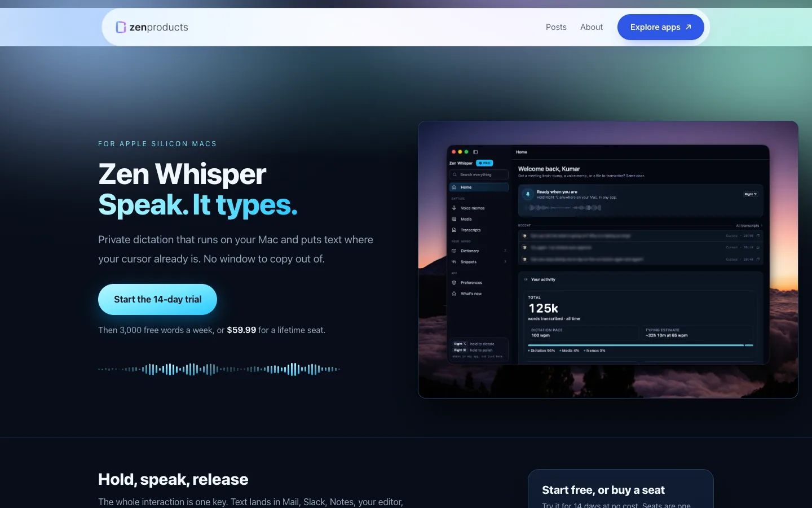812x508 pixels.
Task: Open the Posts page
Action: point(556,27)
